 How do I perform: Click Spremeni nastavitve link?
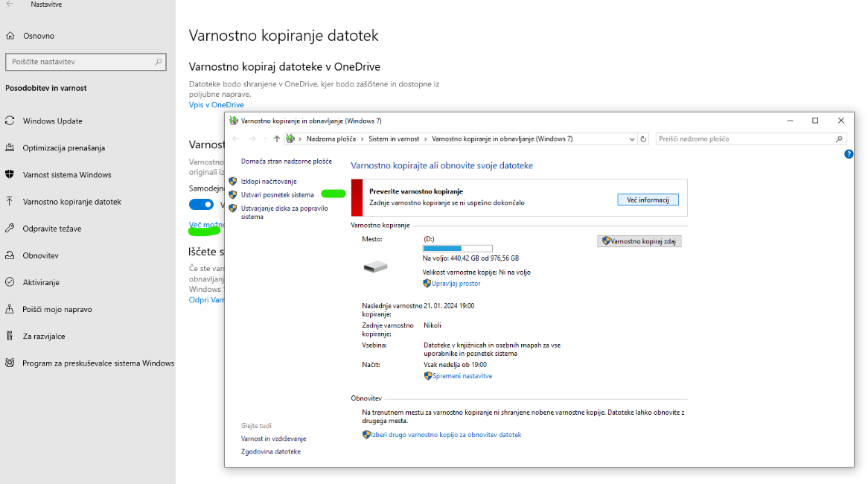(x=462, y=376)
